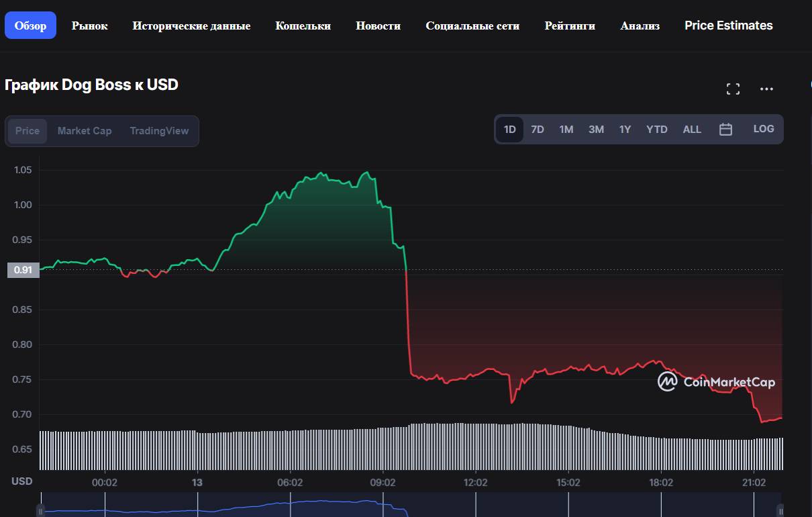Viewport: 812px width, 517px height.
Task: Open the Price Estimates tab
Action: point(728,26)
